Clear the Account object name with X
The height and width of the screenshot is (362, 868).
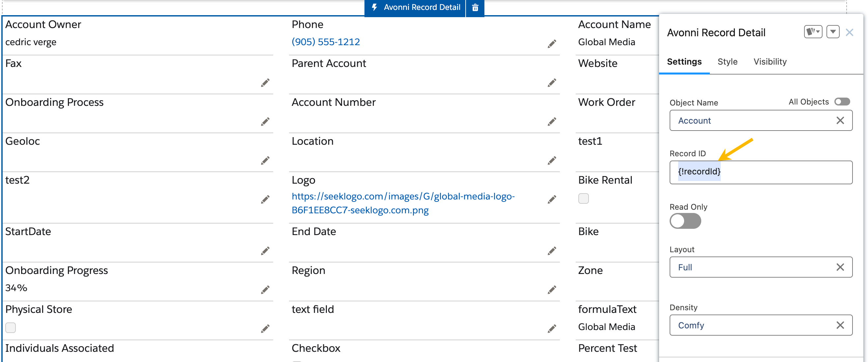[x=840, y=121]
